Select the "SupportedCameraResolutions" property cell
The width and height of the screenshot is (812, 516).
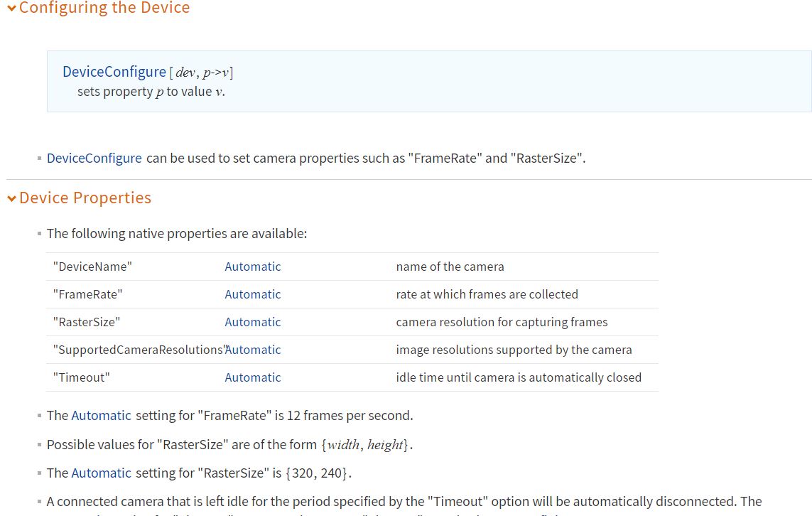140,350
